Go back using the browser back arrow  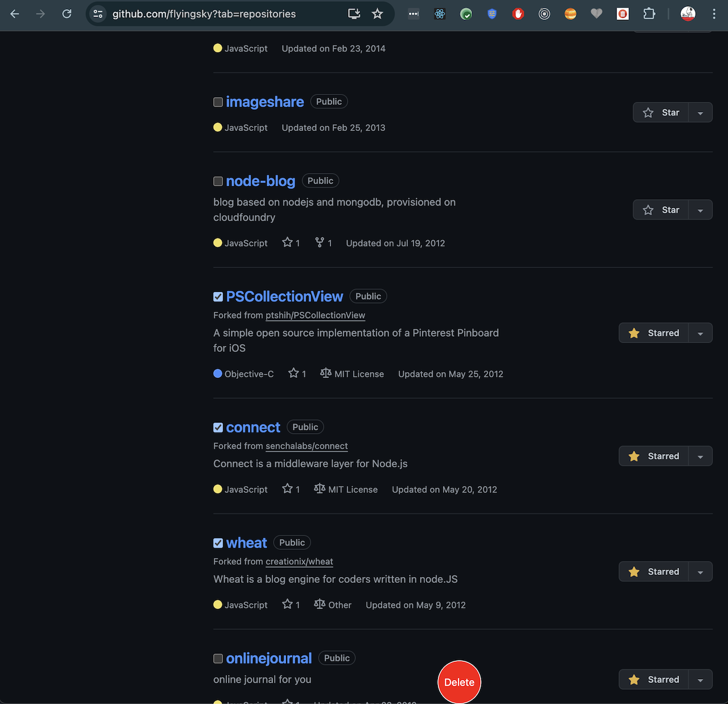click(x=15, y=14)
